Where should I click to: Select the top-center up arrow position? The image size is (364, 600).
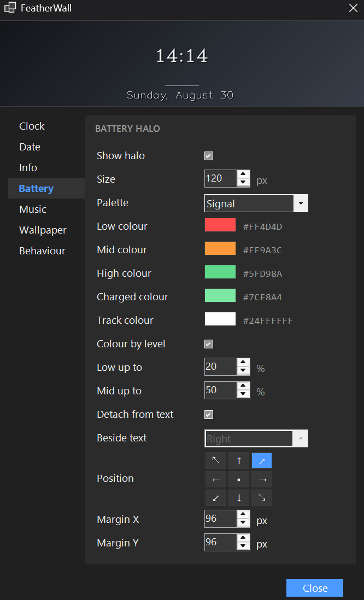[239, 461]
